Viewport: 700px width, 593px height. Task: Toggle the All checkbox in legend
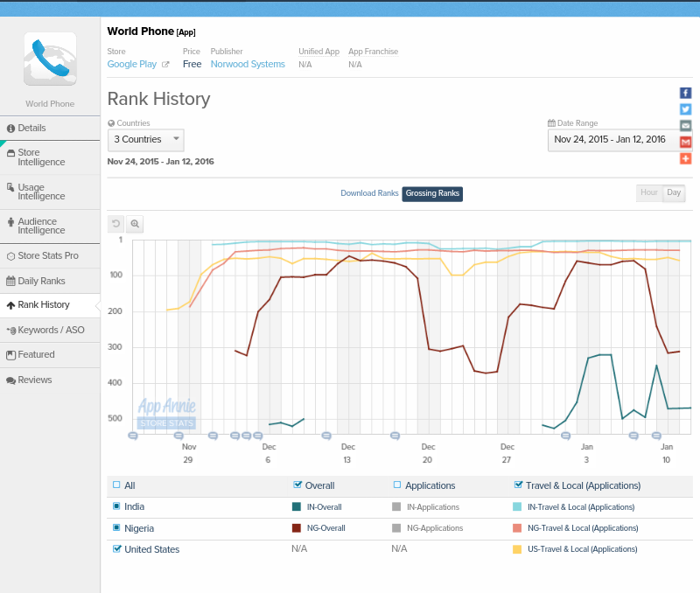116,485
